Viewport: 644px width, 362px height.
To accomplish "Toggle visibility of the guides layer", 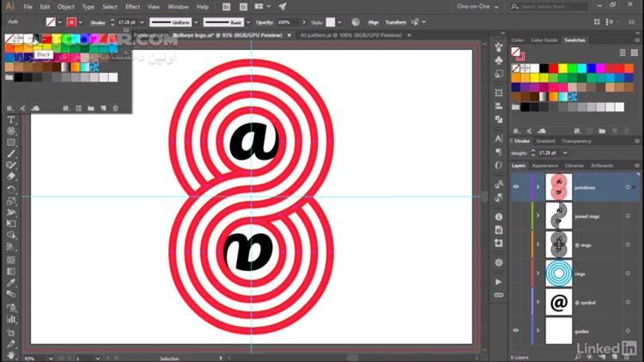I will tap(516, 330).
